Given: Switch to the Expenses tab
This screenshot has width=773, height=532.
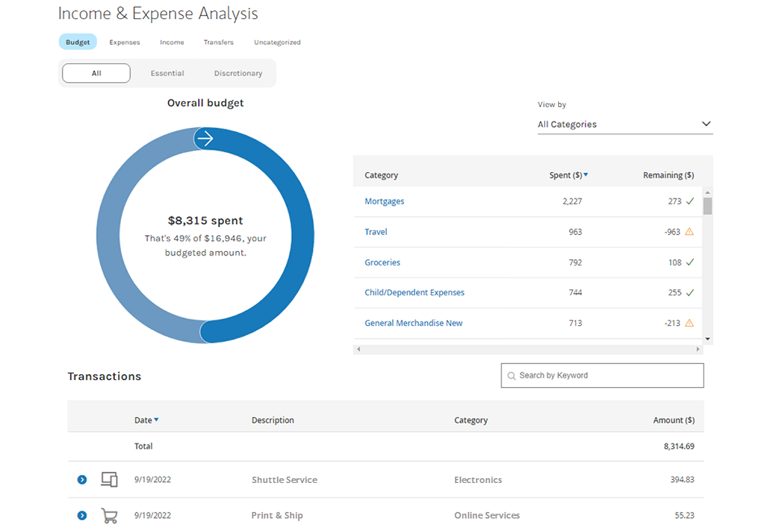Looking at the screenshot, I should tap(124, 42).
